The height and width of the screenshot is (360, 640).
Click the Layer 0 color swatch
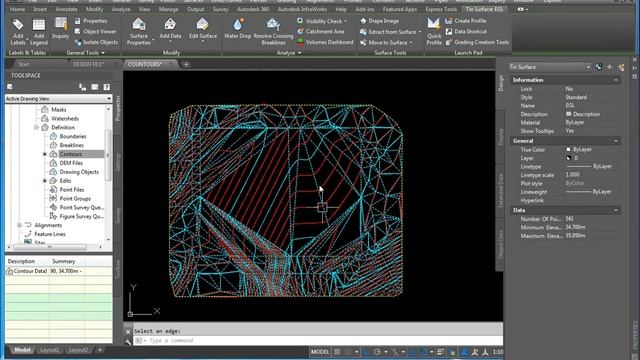(568, 158)
